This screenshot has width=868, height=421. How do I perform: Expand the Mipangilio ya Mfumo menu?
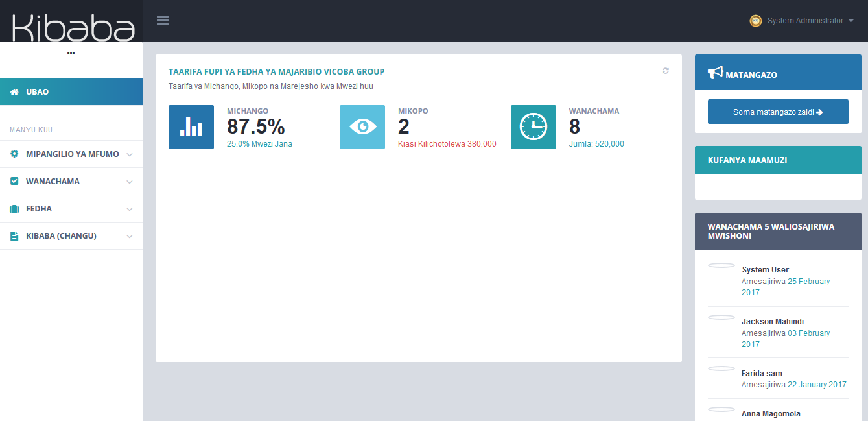pyautogui.click(x=129, y=154)
